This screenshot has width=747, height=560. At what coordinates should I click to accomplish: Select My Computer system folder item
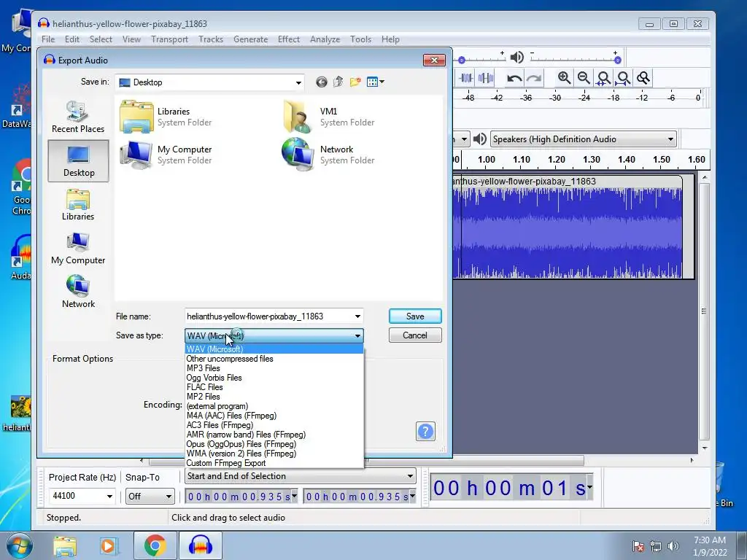coord(167,155)
